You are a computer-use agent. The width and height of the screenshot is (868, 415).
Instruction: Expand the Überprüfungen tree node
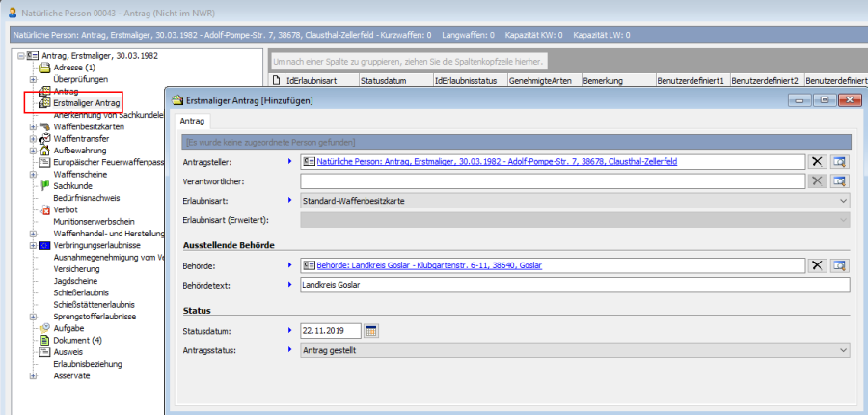click(33, 79)
